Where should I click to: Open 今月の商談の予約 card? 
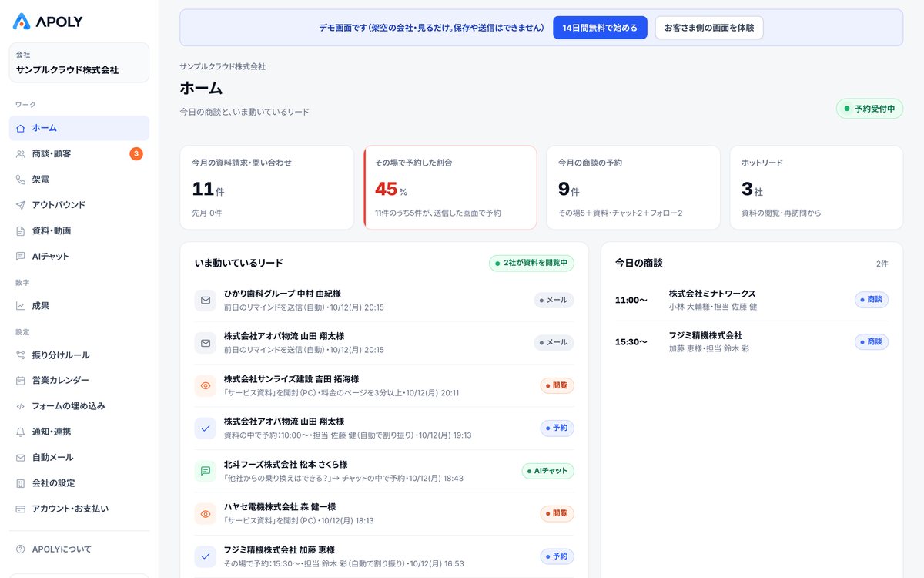click(633, 187)
